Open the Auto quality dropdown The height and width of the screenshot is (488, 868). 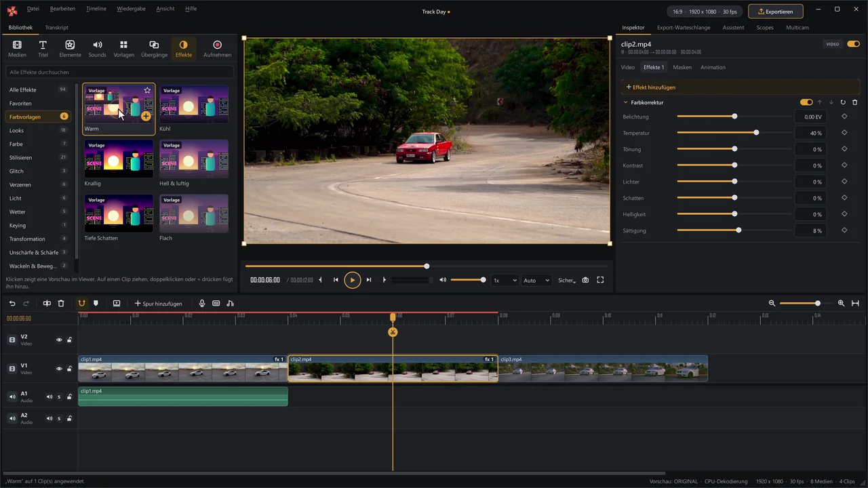536,280
